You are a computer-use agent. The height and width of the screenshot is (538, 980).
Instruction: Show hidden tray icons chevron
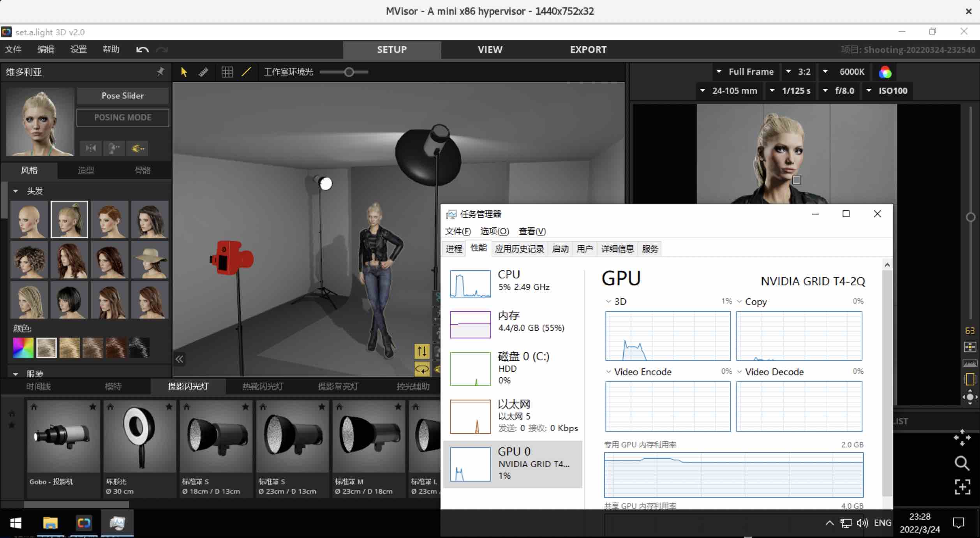tap(829, 523)
